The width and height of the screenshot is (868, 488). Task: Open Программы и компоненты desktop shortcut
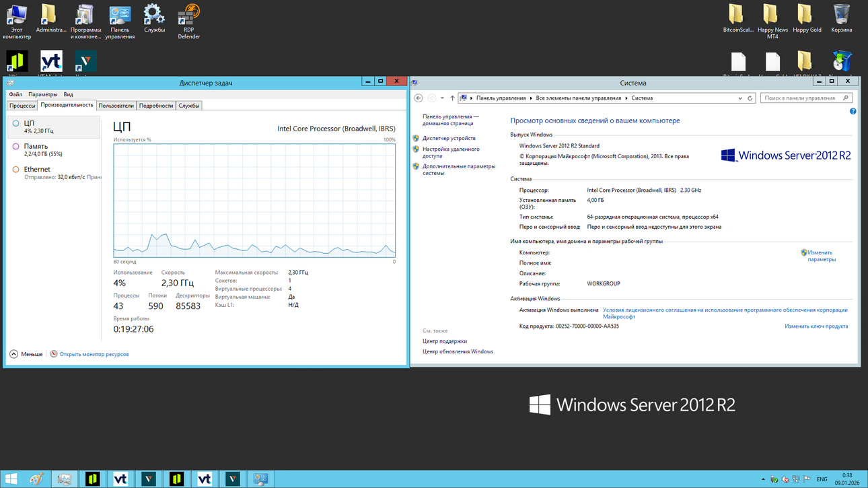click(x=85, y=21)
